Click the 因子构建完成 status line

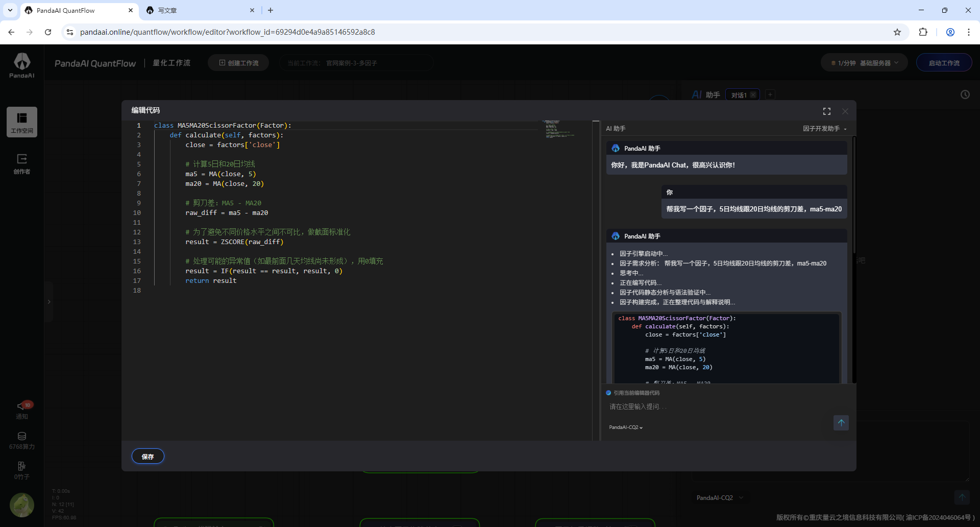coord(677,302)
